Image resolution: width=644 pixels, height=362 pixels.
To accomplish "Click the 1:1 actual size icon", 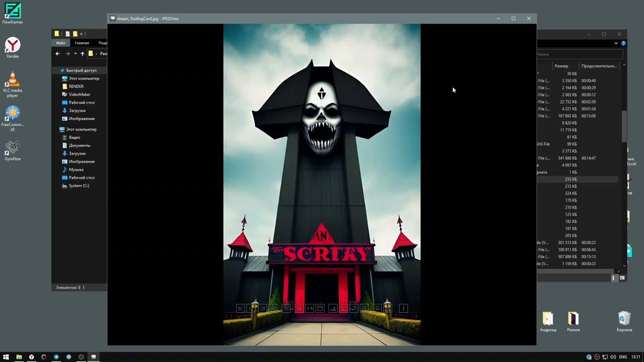I will click(x=309, y=308).
